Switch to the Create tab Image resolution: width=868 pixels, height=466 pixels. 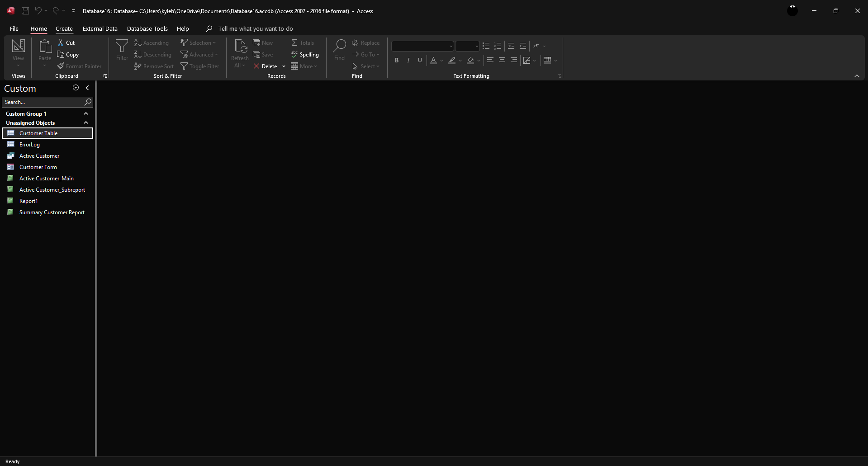point(64,28)
